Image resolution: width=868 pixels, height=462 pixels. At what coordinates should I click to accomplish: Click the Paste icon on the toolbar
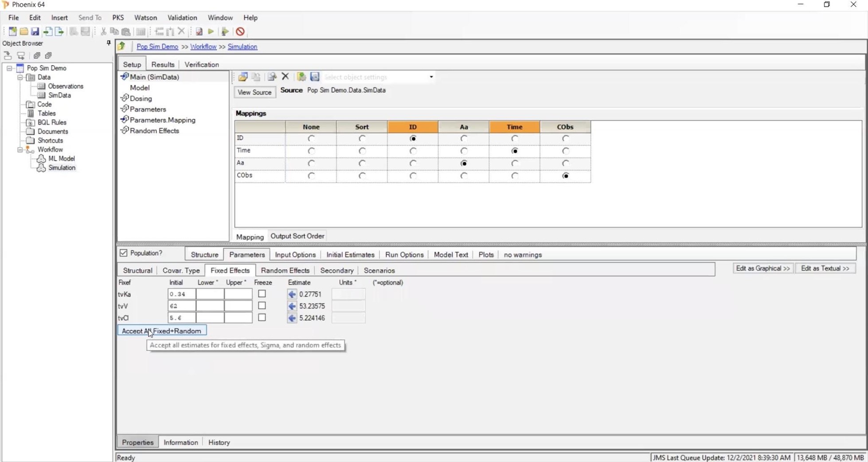coord(126,31)
